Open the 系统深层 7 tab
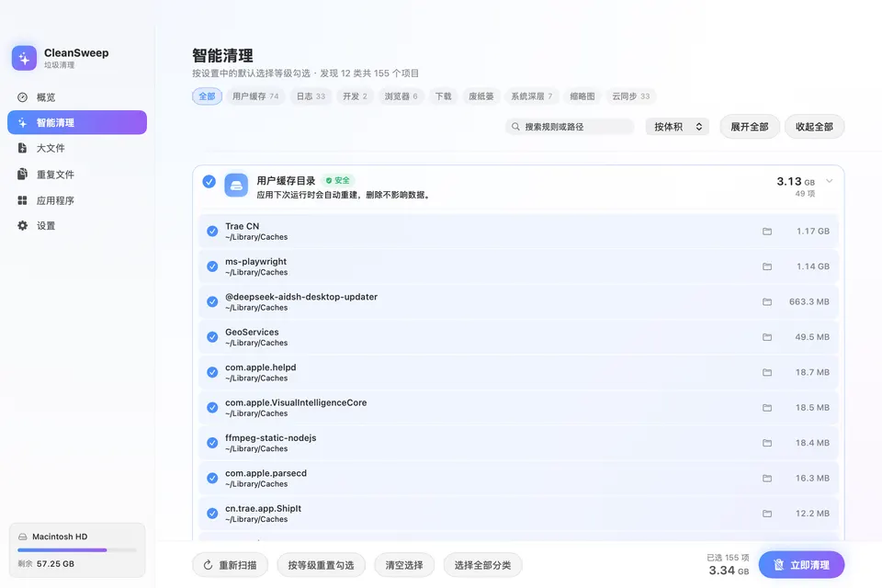882x588 pixels. tap(532, 96)
